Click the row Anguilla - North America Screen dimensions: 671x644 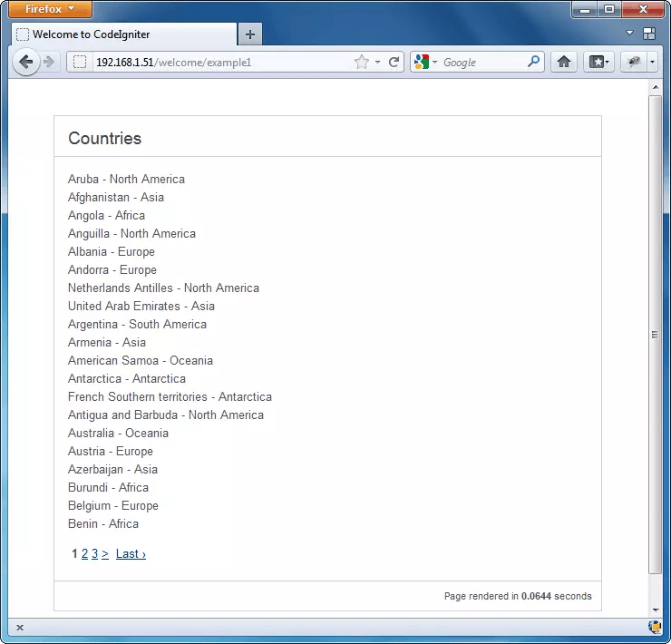[x=131, y=233]
